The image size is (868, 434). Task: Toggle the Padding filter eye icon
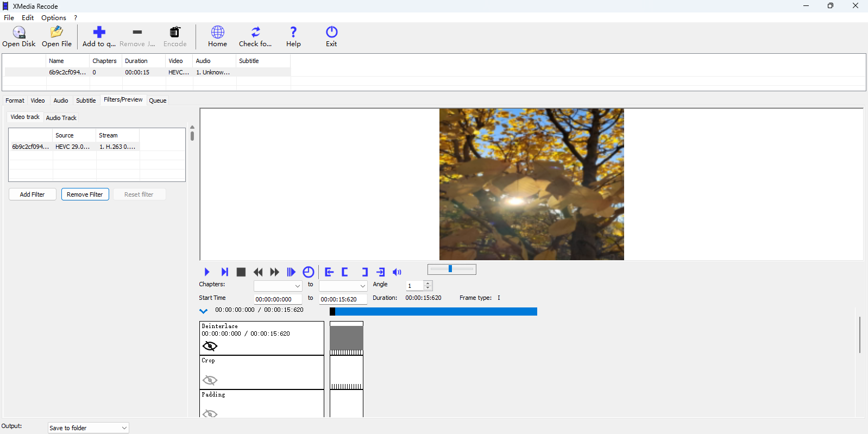pyautogui.click(x=210, y=414)
